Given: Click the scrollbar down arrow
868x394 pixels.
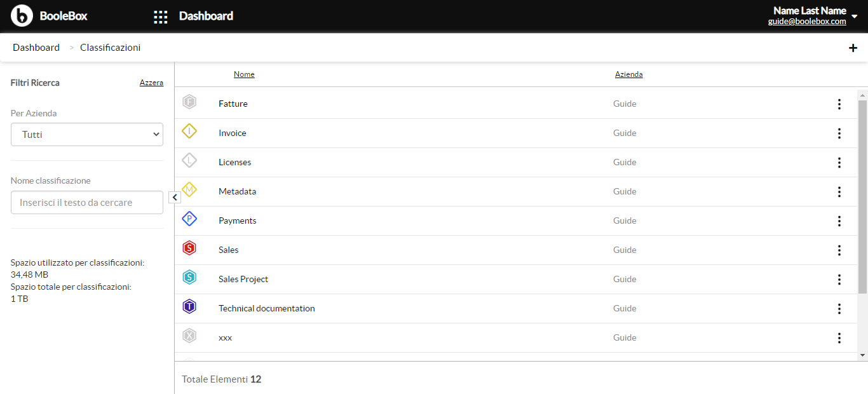Looking at the screenshot, I should [862, 355].
